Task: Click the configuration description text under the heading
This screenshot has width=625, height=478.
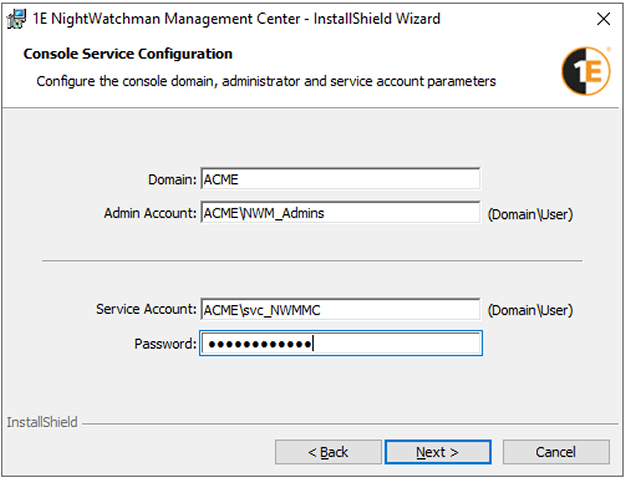Action: click(x=266, y=81)
